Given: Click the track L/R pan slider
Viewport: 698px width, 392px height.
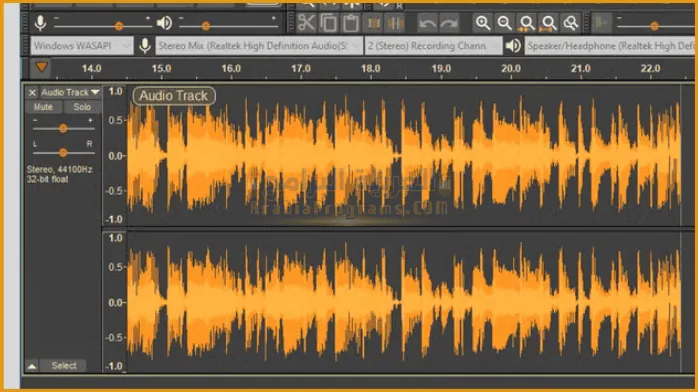Looking at the screenshot, I should [x=63, y=153].
